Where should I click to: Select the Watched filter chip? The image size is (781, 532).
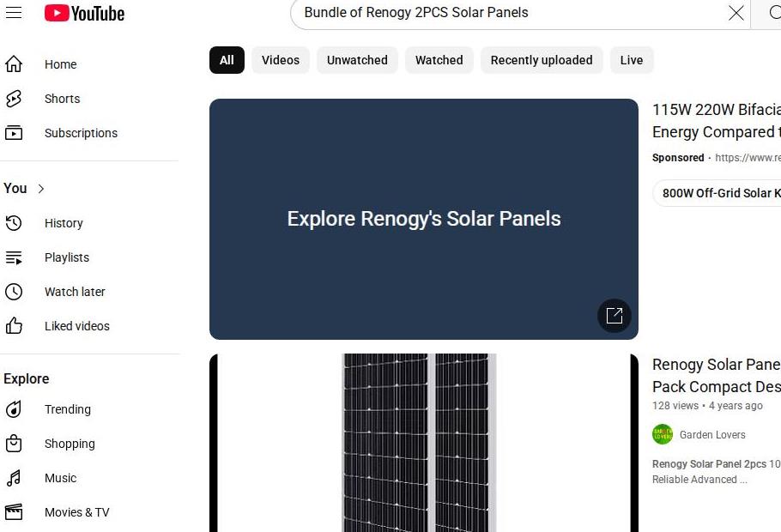(439, 60)
